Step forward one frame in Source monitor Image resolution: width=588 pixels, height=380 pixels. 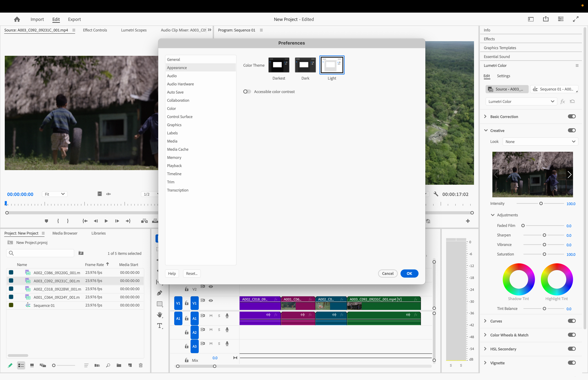117,221
